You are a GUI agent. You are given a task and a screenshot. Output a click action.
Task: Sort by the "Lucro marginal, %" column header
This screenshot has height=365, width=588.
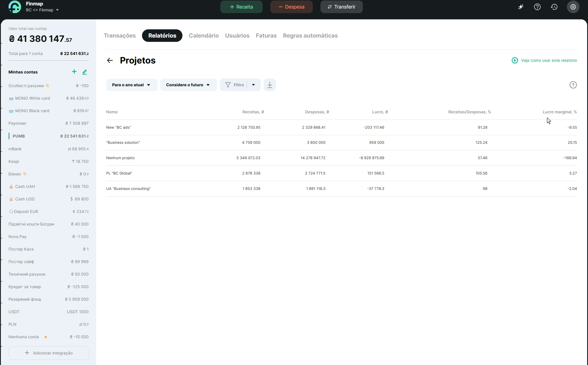[x=559, y=112]
